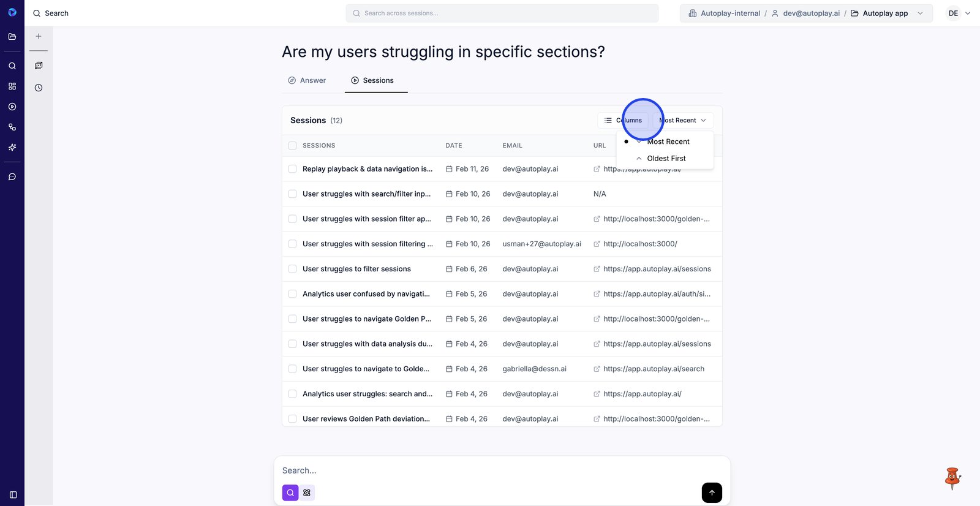Screen dimensions: 980x506
Task: Open the Columns button
Action: click(x=623, y=121)
